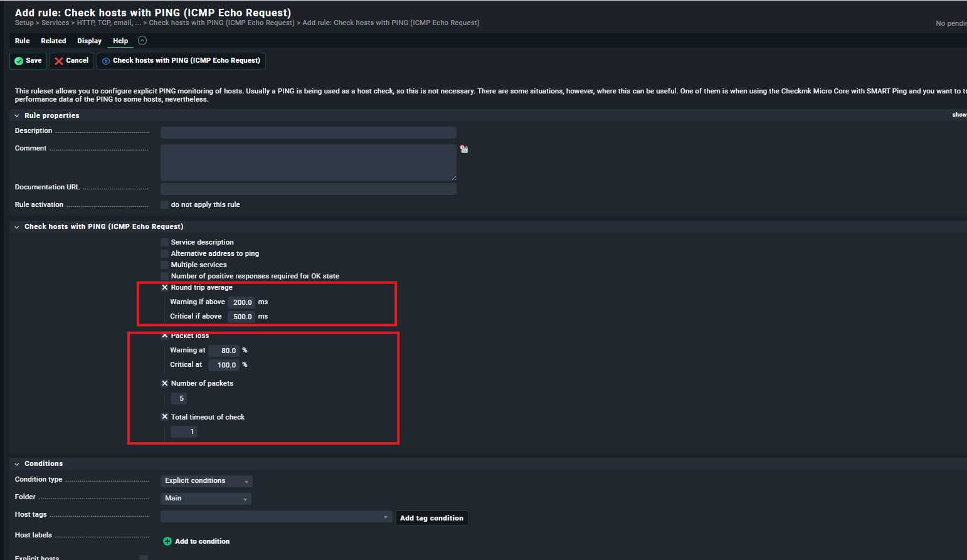Collapse the Rule properties section

pyautogui.click(x=17, y=116)
